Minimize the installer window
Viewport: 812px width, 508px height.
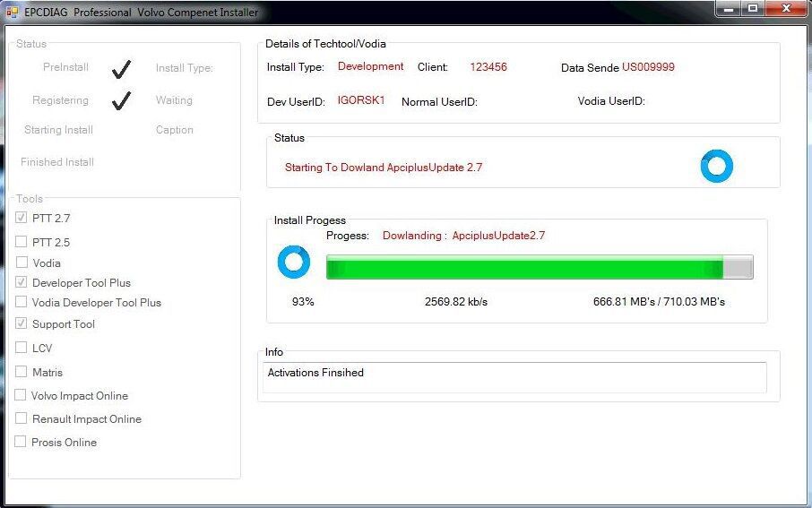(730, 9)
